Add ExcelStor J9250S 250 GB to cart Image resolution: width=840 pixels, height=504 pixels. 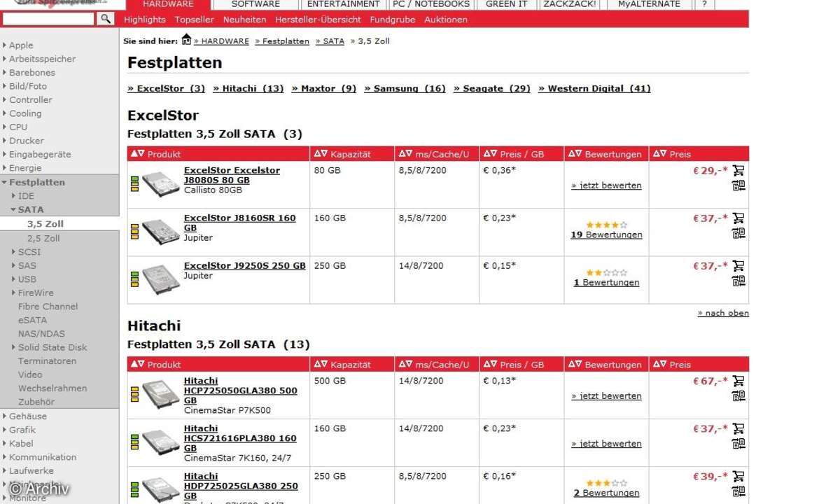pyautogui.click(x=738, y=266)
